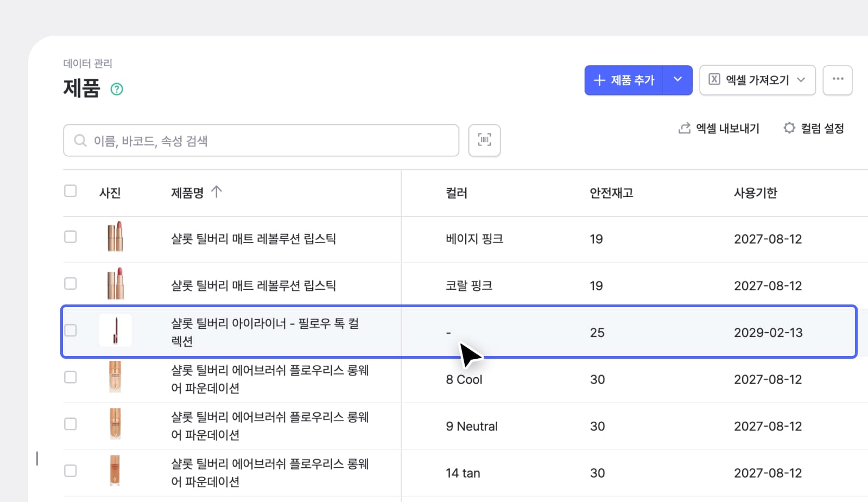The image size is (868, 502).
Task: Sort by the 제품명 column header
Action: pyautogui.click(x=187, y=193)
